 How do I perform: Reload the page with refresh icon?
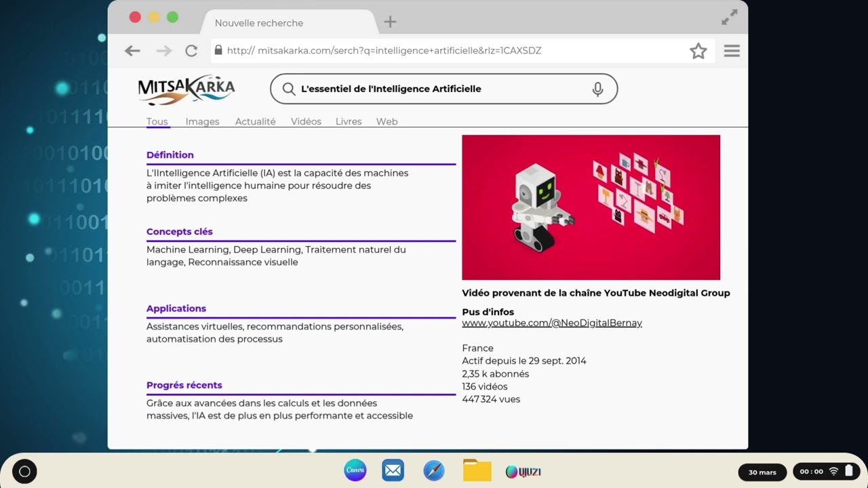(191, 51)
